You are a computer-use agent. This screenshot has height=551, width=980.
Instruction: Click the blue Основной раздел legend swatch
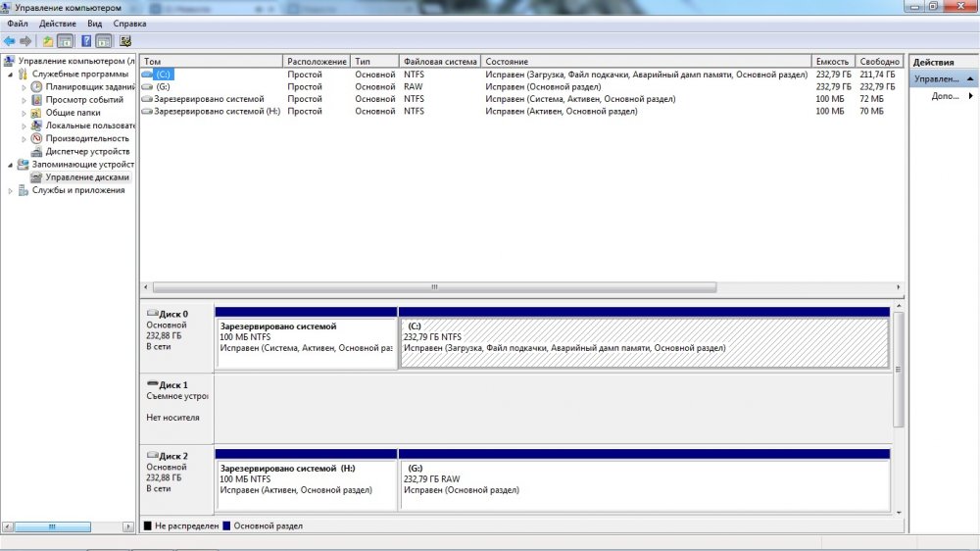(227, 526)
